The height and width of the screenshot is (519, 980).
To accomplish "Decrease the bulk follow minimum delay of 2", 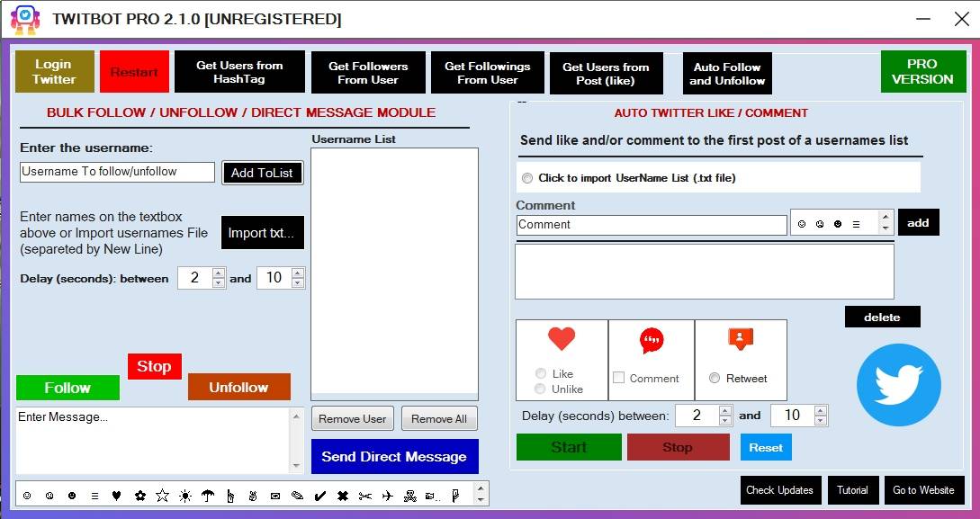I will [218, 283].
